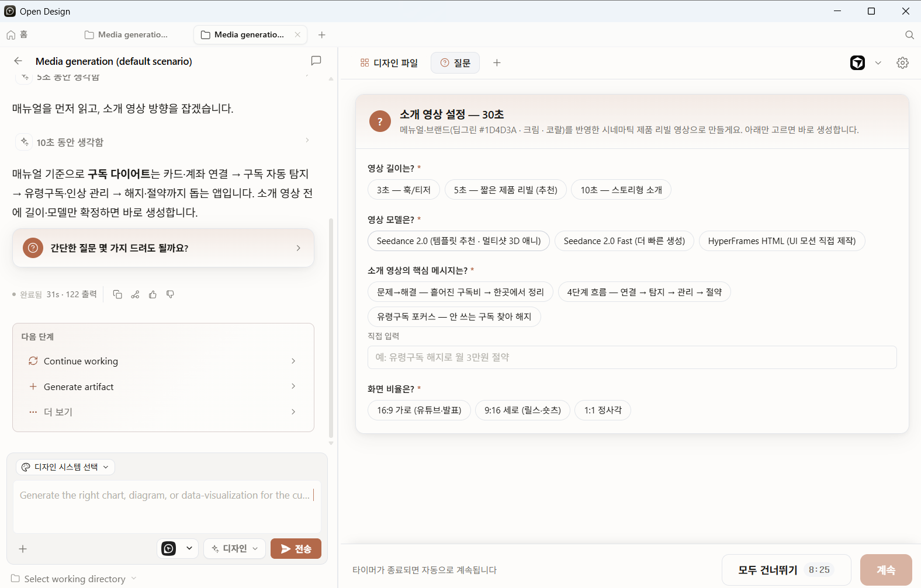Click the 전송 send button
The image size is (921, 588).
296,548
